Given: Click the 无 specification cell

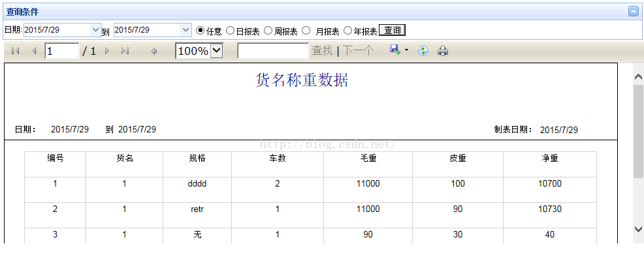Looking at the screenshot, I should [x=197, y=235].
